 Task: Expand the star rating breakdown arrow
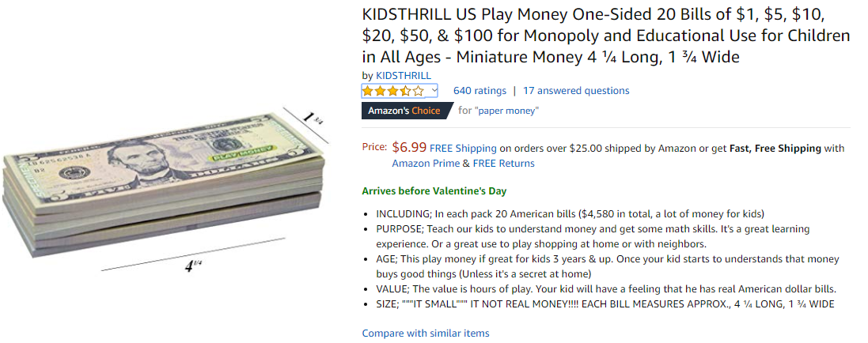tap(433, 91)
